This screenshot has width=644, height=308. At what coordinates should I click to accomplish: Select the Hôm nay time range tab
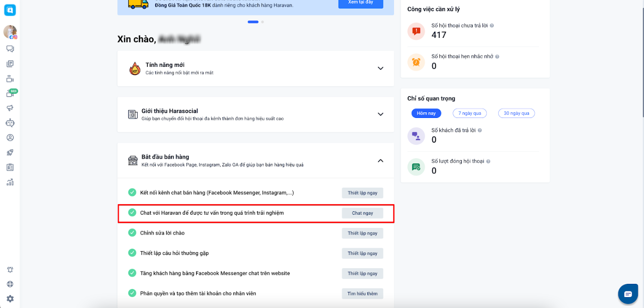tap(426, 113)
